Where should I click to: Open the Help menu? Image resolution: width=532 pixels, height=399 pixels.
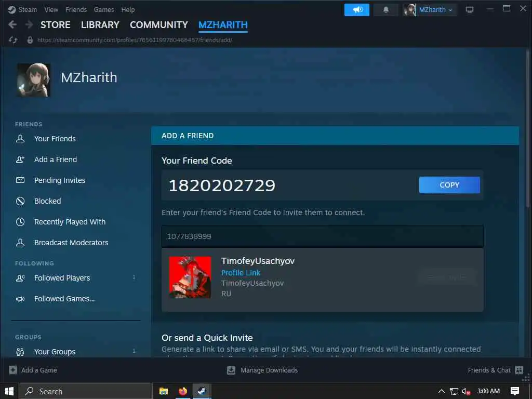click(x=128, y=9)
